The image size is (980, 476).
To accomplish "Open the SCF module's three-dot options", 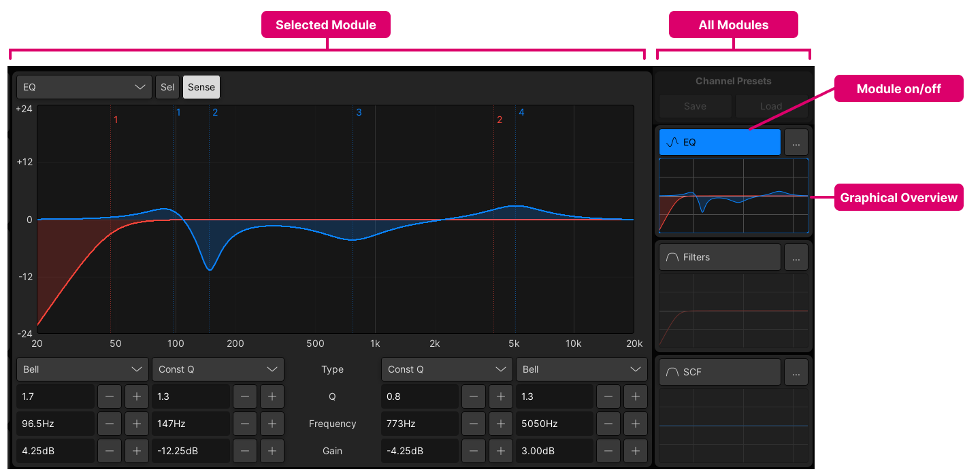I will [796, 372].
